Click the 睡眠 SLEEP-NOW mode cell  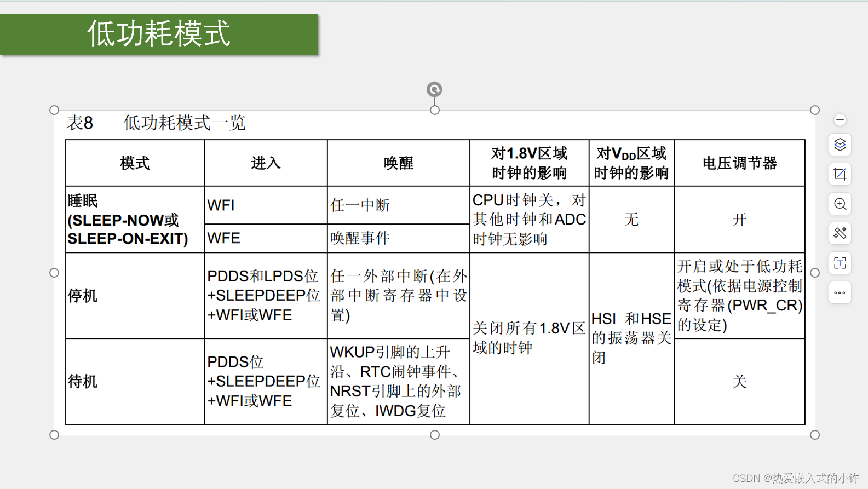[135, 220]
